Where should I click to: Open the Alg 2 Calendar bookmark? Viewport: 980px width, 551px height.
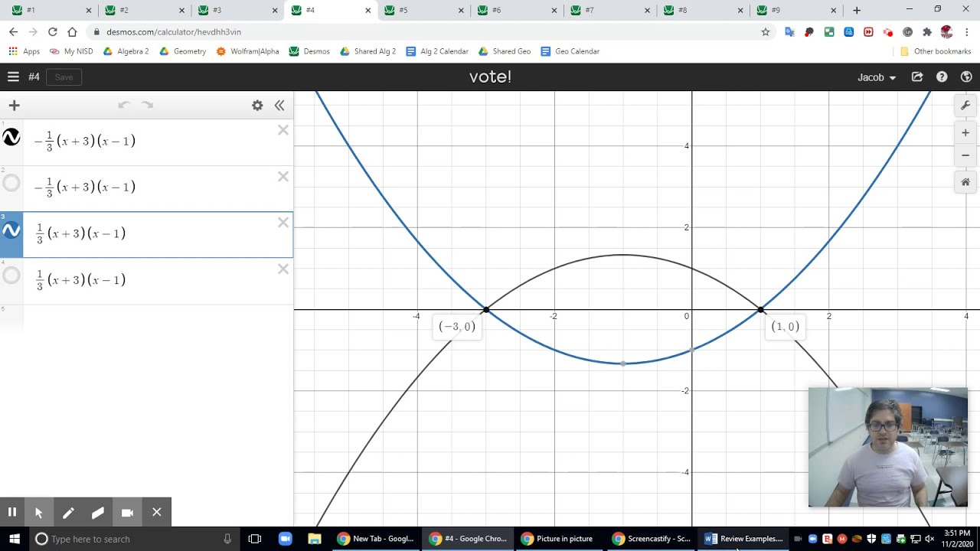pos(437,51)
